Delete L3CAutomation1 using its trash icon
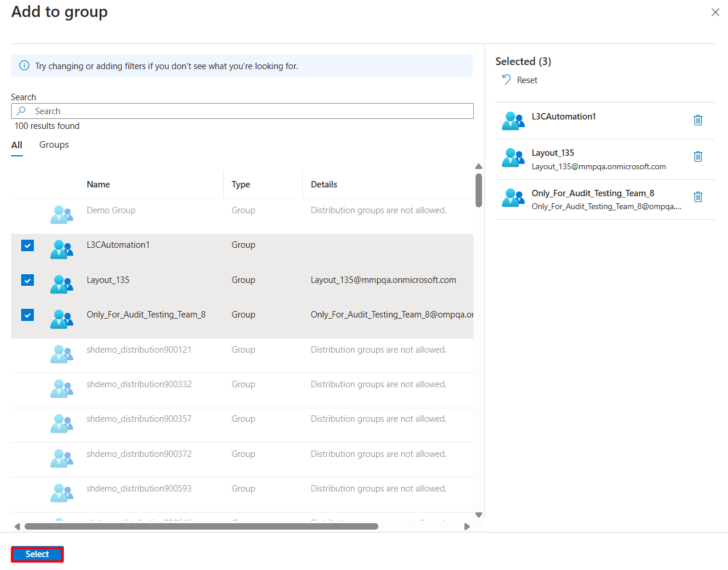 pyautogui.click(x=698, y=120)
